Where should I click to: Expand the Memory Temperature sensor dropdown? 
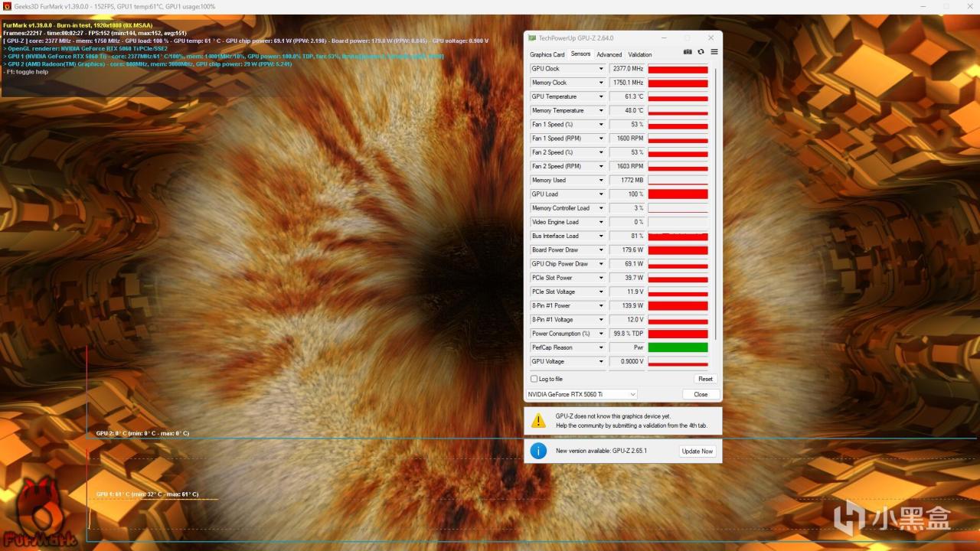[x=601, y=111]
